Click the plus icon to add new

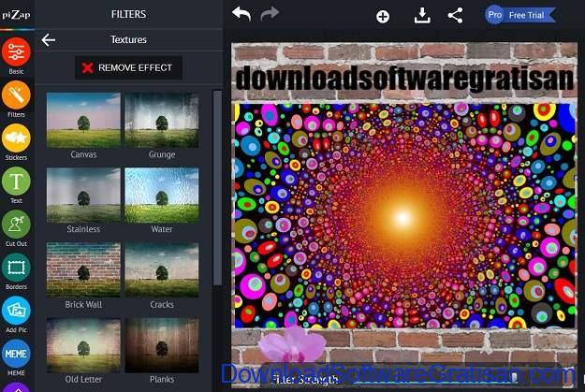coord(382,16)
